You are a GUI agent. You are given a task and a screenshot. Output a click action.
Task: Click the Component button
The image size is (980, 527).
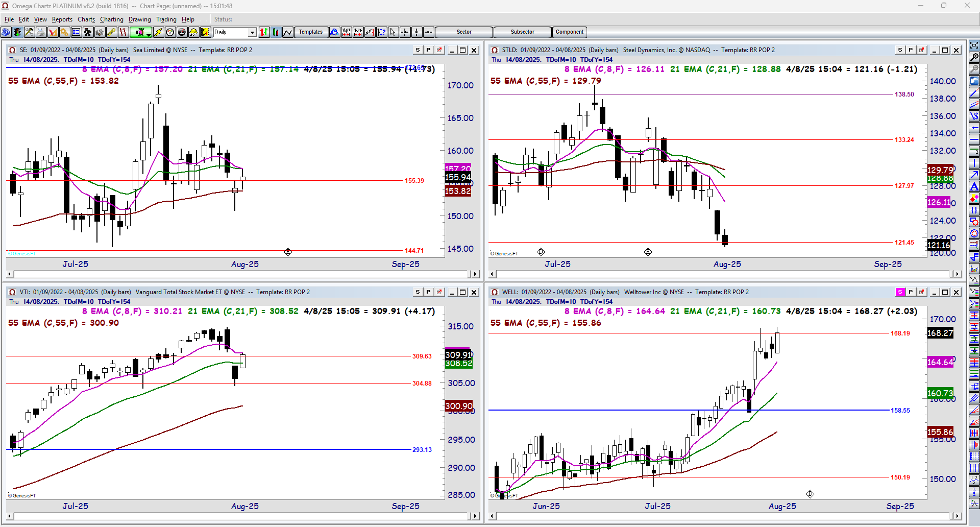coord(570,32)
